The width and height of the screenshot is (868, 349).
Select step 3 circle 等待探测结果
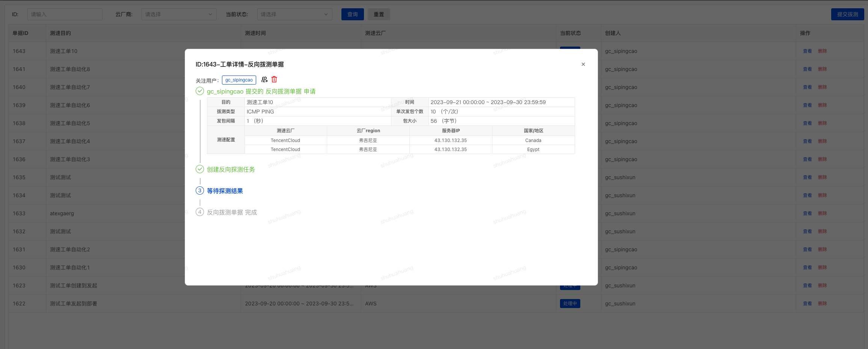coord(200,191)
